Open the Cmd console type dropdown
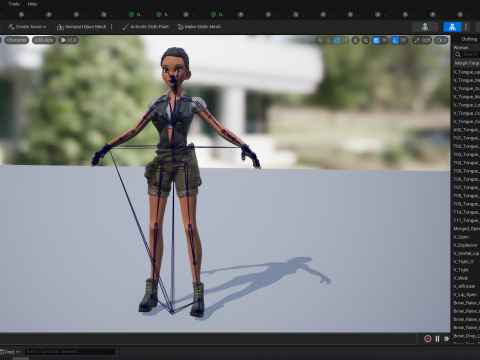 coord(10,352)
